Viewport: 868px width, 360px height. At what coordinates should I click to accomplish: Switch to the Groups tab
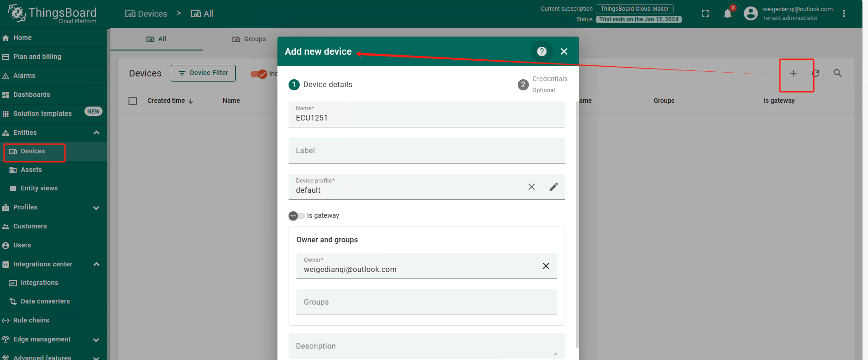click(249, 39)
